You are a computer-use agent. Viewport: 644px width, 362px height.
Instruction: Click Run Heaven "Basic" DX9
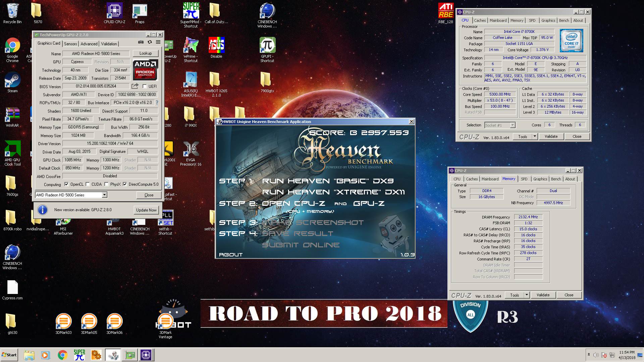pos(328,181)
